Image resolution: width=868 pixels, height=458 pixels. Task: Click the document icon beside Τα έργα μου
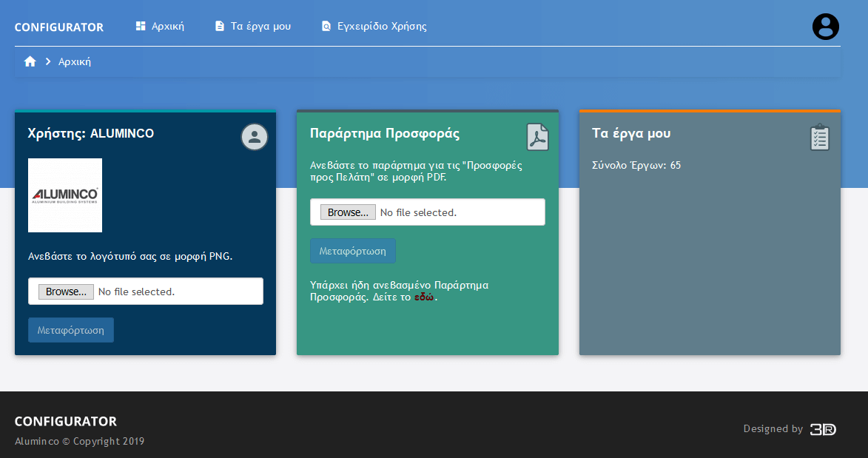219,27
